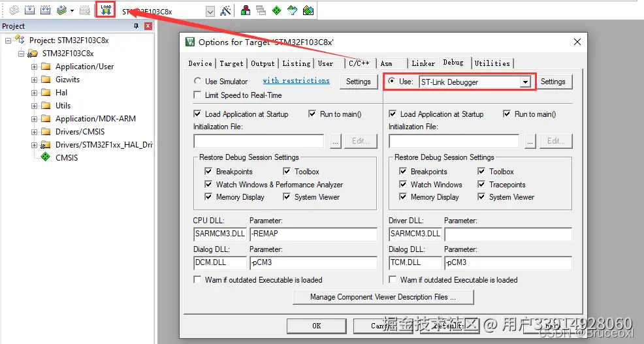The width and height of the screenshot is (644, 344).
Task: Close the Options for Target dialog
Action: point(577,42)
